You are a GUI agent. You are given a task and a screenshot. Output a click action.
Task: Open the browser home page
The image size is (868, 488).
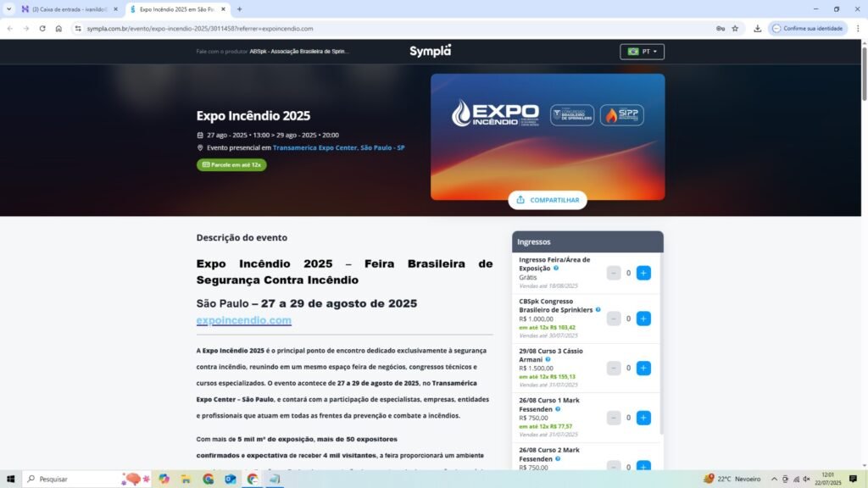pyautogui.click(x=58, y=28)
